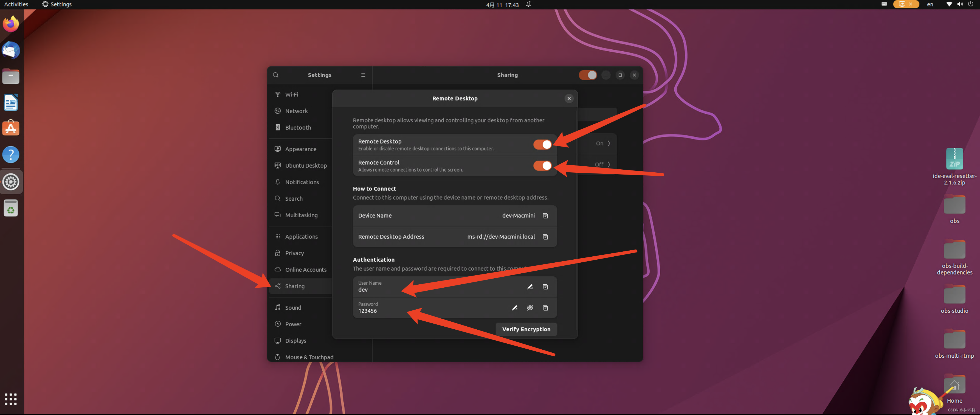
Task: Select Displays in the sidebar
Action: pyautogui.click(x=295, y=340)
